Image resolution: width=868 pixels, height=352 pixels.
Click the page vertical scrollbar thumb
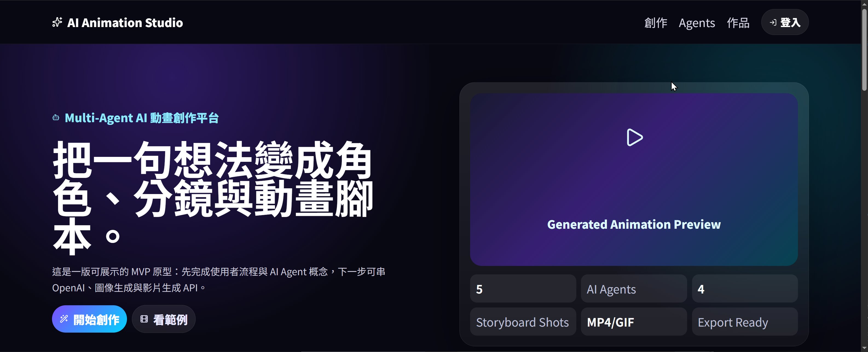pos(864,50)
